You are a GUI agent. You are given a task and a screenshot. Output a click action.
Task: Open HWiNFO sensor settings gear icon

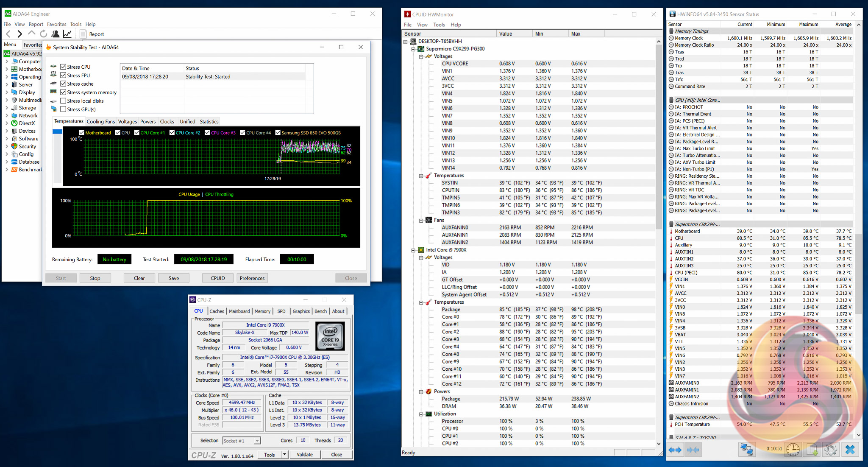pos(831,450)
